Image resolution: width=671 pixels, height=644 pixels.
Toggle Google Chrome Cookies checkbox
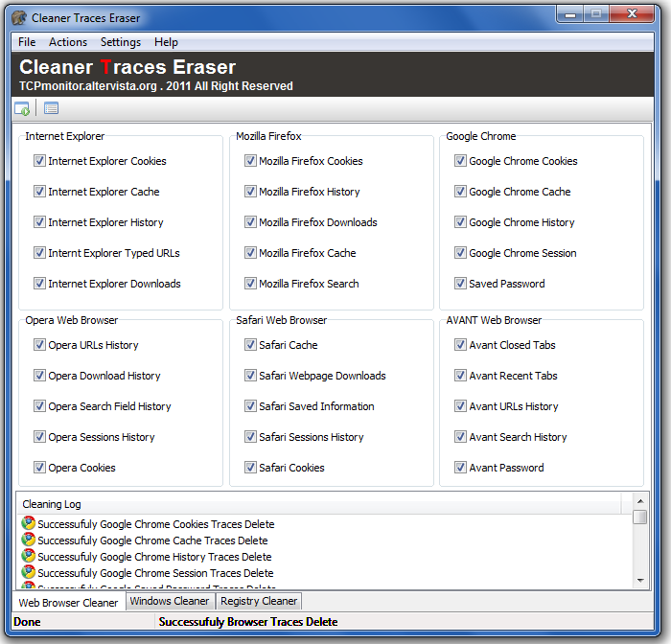(460, 161)
